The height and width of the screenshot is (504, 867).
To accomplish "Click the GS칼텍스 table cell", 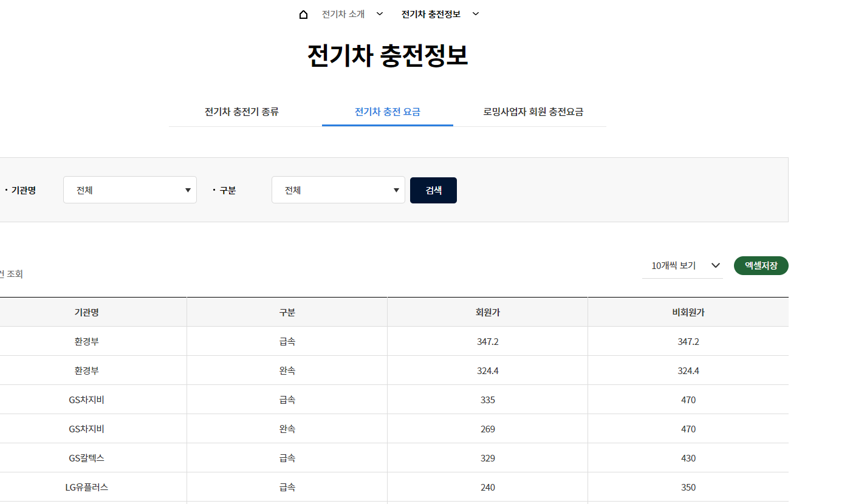I will [x=86, y=458].
